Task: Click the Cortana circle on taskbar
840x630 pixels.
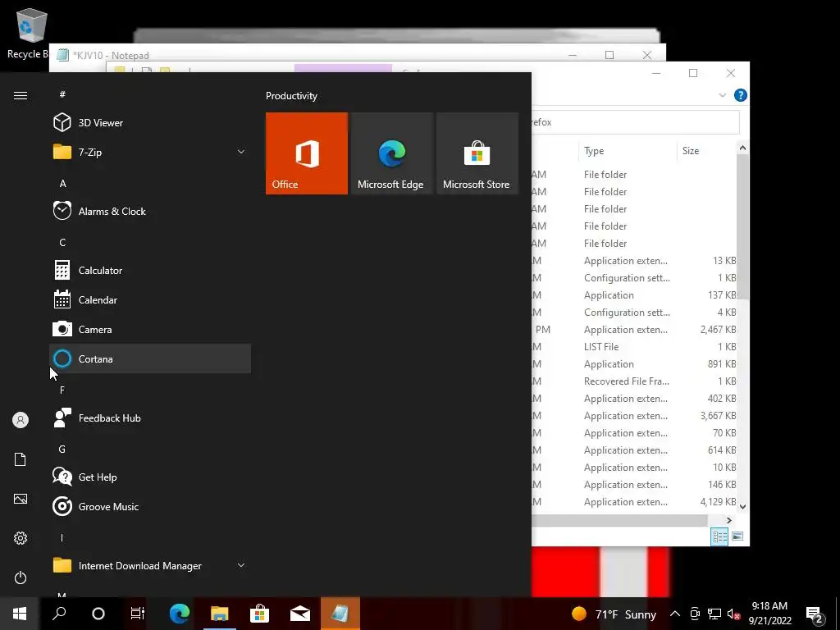Action: [98, 614]
